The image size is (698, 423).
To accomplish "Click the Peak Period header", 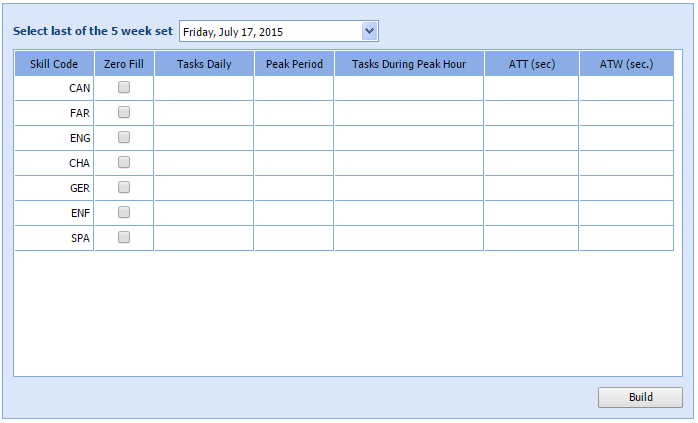I will coord(294,64).
